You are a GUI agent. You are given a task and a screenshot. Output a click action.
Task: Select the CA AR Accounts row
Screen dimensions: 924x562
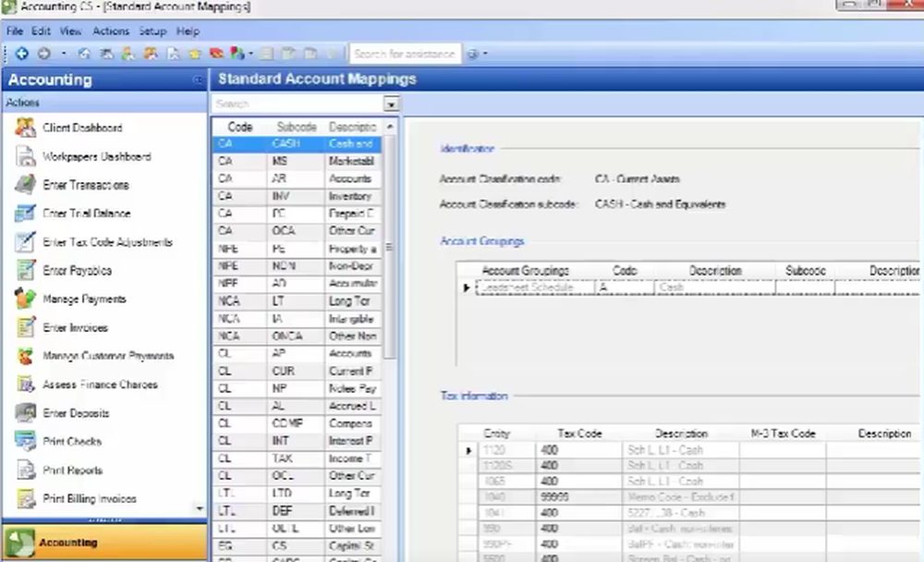point(298,178)
